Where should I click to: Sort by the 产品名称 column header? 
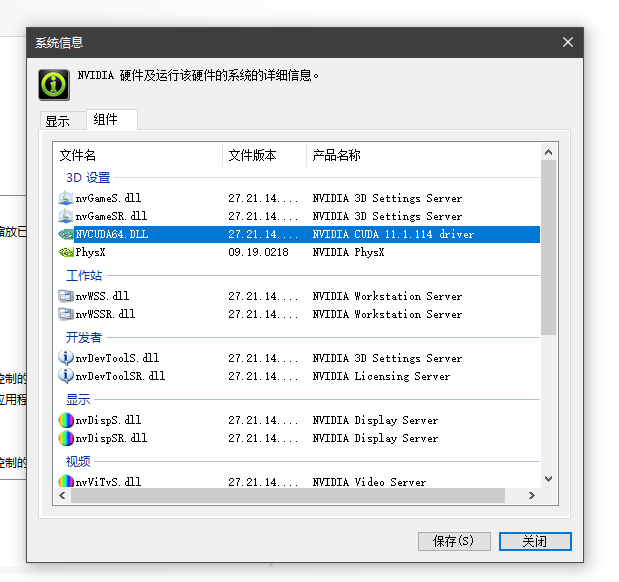tap(423, 155)
